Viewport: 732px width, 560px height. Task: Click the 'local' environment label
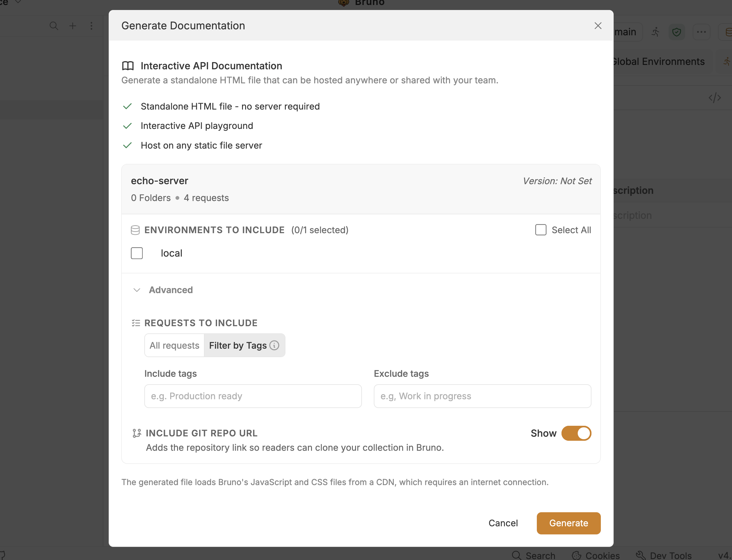(x=171, y=253)
